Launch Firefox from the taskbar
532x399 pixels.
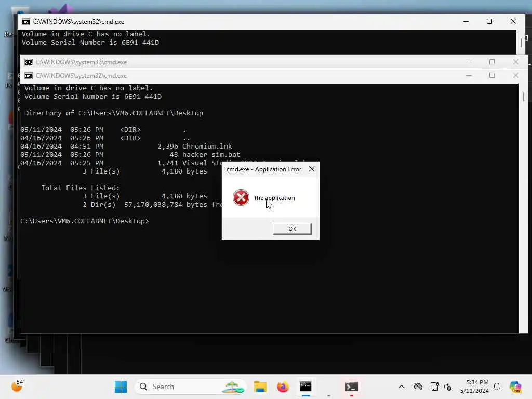pos(283,387)
